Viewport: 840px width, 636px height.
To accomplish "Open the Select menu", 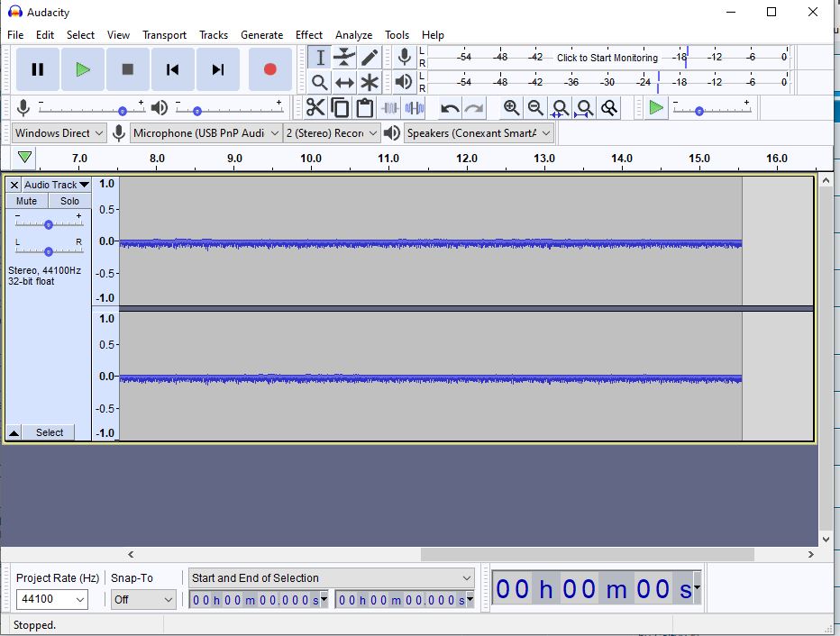I will [80, 35].
